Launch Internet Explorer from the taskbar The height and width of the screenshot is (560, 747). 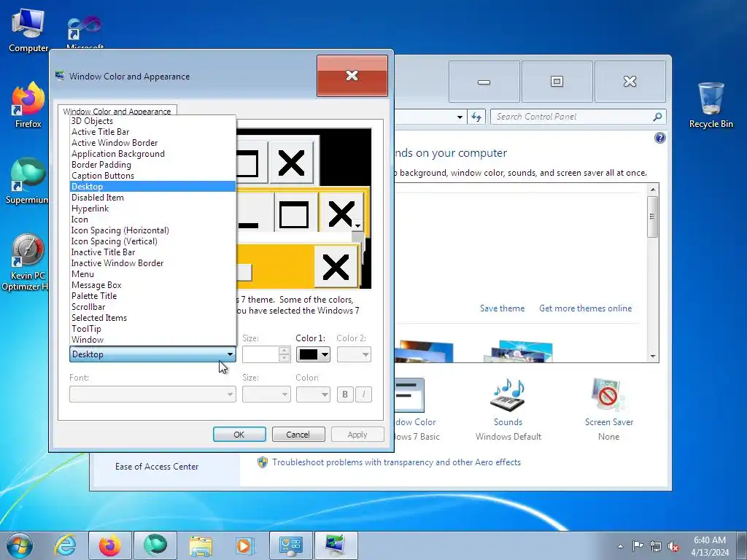tap(65, 545)
